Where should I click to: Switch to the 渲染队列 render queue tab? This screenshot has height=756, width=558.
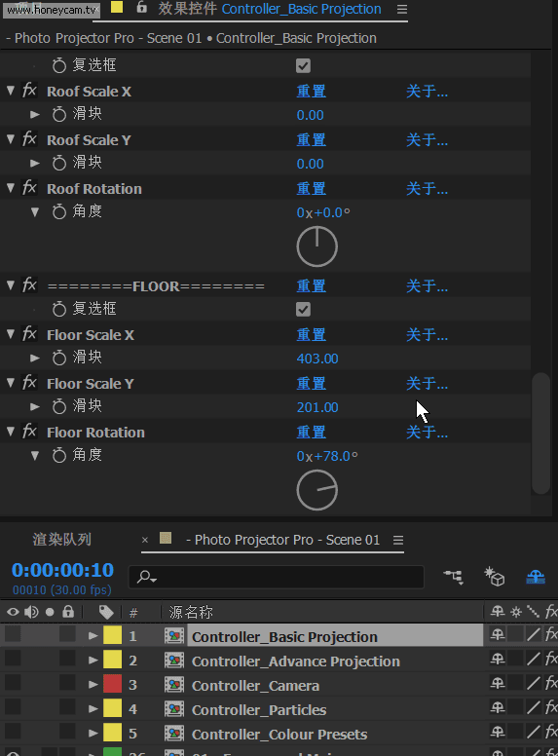point(61,540)
